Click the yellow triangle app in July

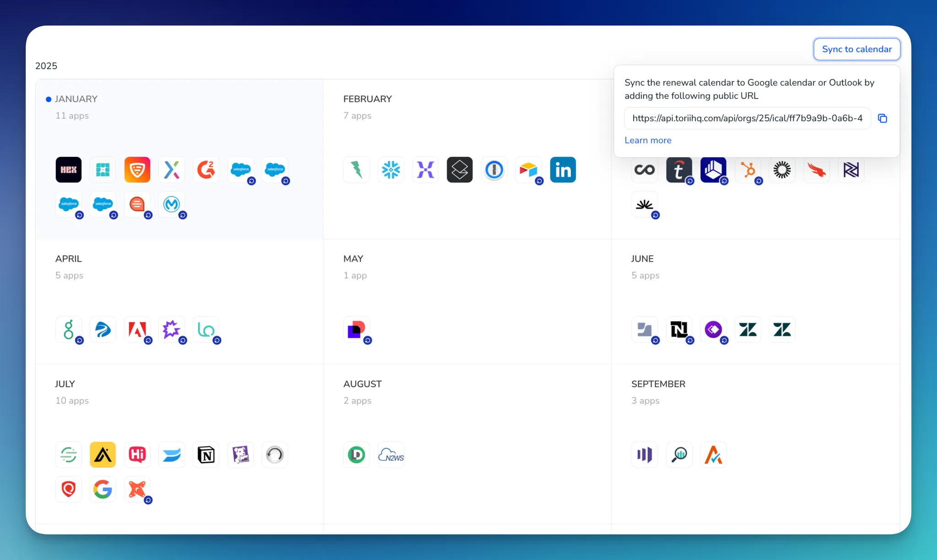tap(103, 454)
